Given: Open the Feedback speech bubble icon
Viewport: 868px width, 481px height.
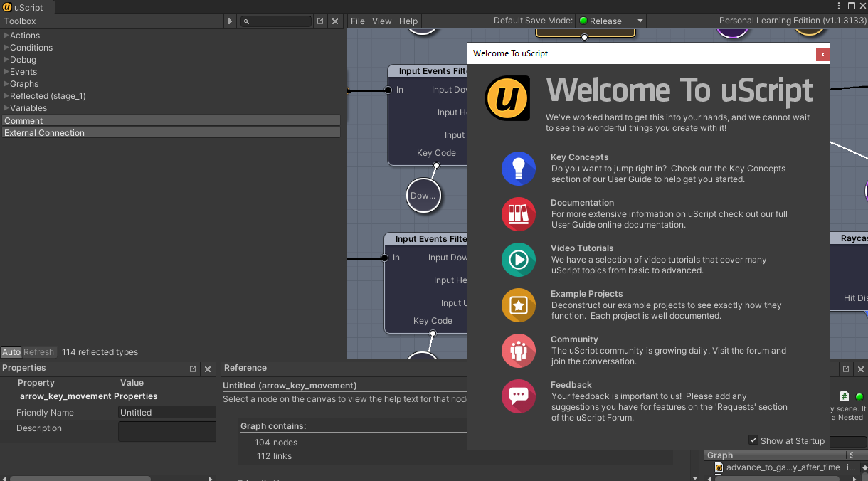Looking at the screenshot, I should [519, 396].
